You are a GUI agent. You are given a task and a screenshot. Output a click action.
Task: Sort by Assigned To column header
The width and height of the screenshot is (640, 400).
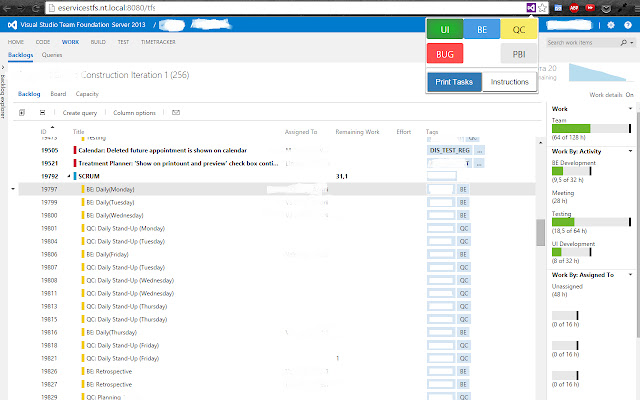click(301, 131)
